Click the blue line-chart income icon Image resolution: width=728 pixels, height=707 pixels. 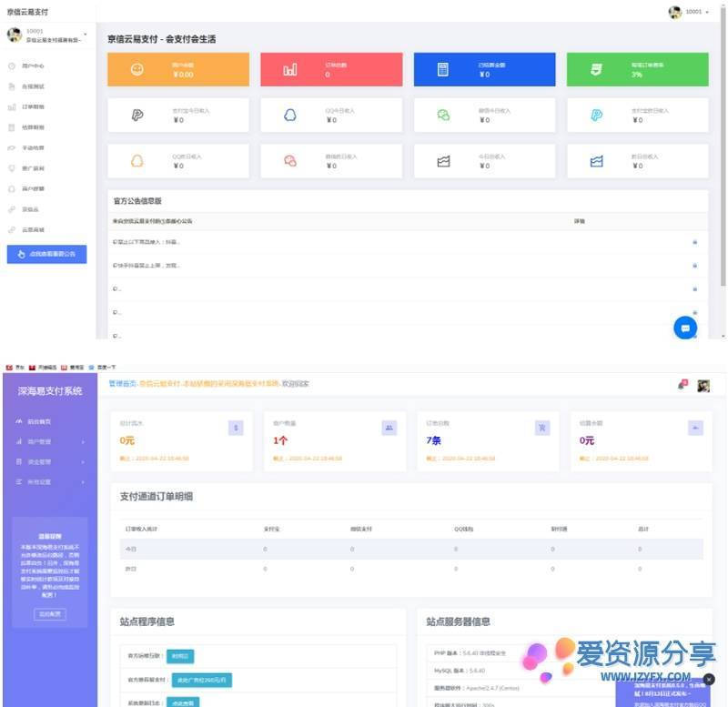[596, 161]
